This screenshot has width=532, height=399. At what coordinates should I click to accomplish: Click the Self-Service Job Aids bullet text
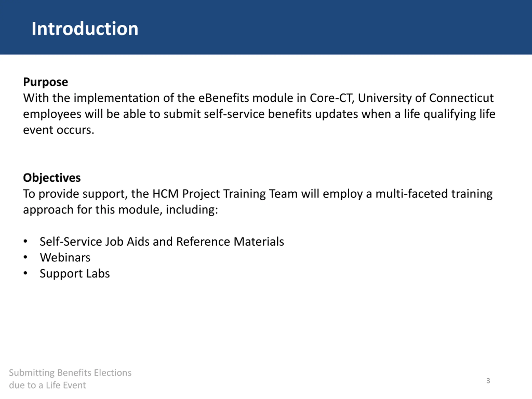(162, 241)
